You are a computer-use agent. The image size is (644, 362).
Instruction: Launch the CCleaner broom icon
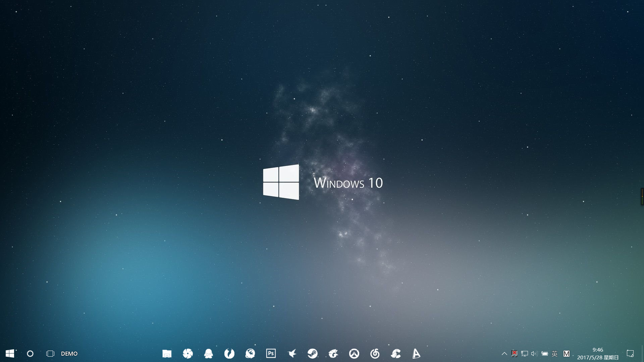pyautogui.click(x=396, y=353)
